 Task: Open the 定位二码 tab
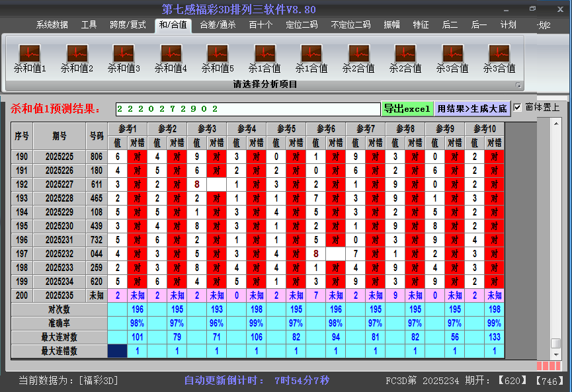point(302,25)
